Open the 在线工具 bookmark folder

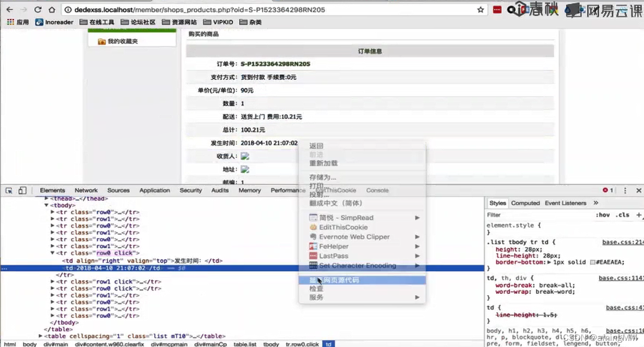97,22
